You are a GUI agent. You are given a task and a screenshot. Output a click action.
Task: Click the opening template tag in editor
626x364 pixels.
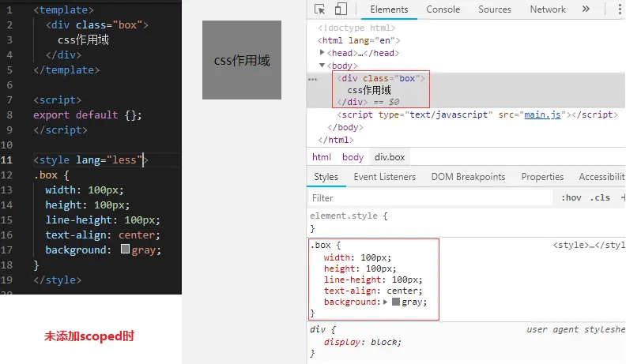(x=63, y=9)
